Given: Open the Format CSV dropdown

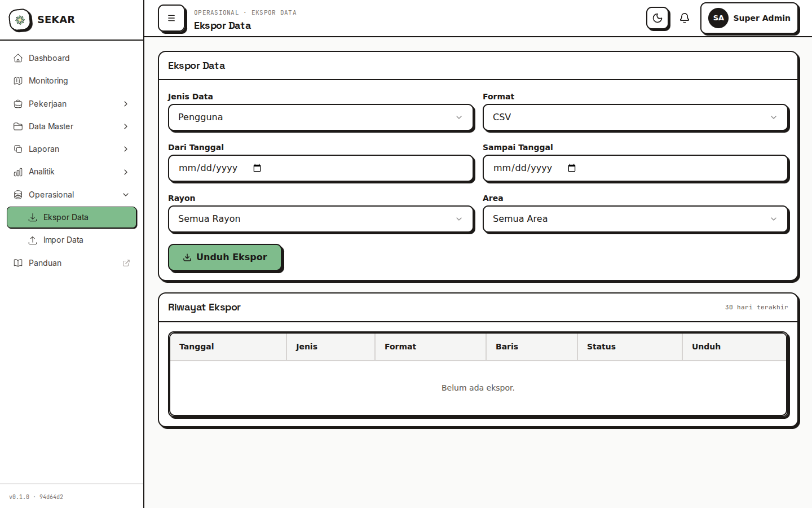Looking at the screenshot, I should click(636, 117).
